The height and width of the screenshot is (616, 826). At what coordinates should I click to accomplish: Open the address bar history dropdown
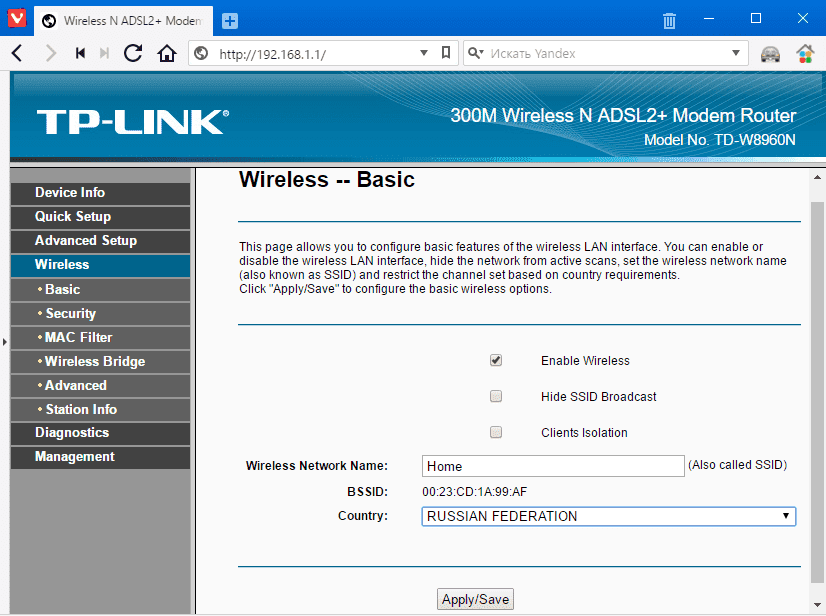click(x=424, y=53)
